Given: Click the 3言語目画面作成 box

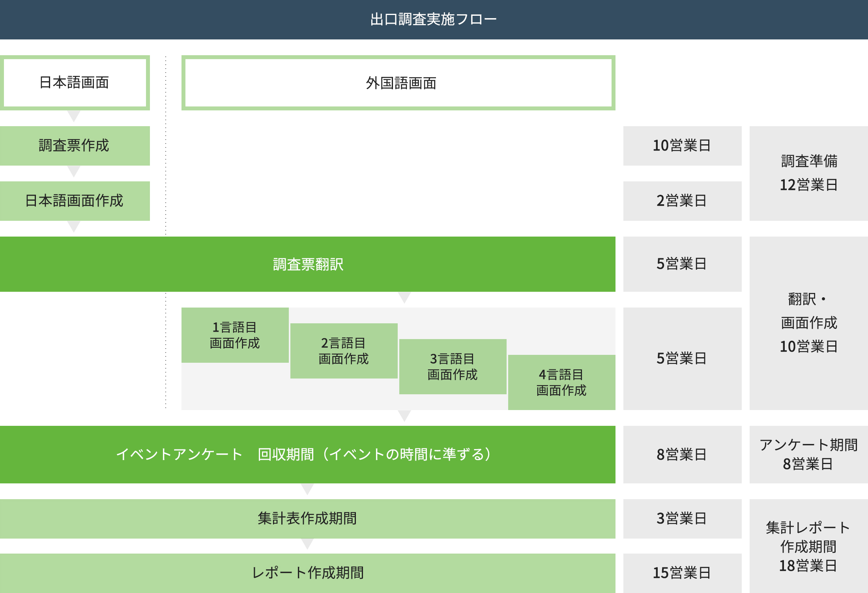Looking at the screenshot, I should pyautogui.click(x=453, y=367).
